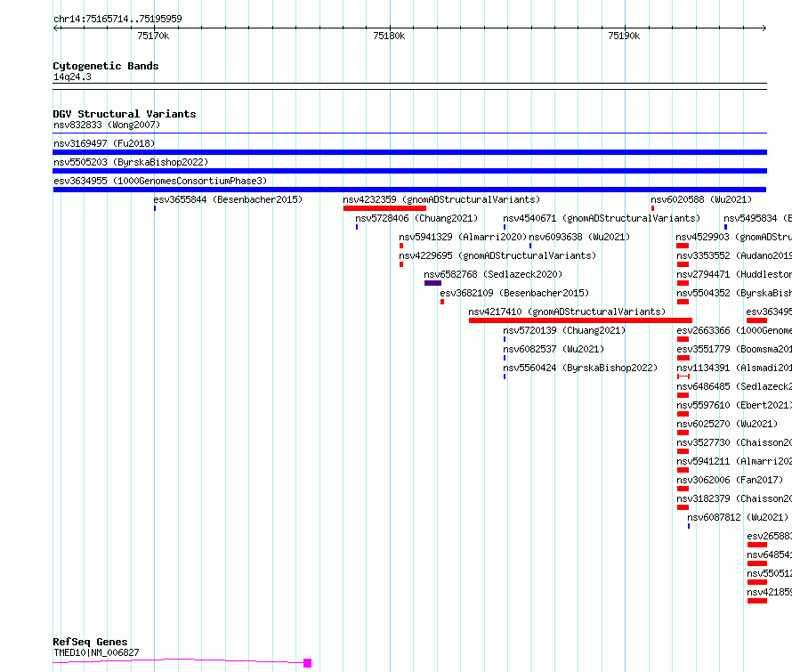Viewport: 792px width, 672px height.
Task: Open nsv5560424 (ByrskaBishop2022) variant
Action: (580, 368)
